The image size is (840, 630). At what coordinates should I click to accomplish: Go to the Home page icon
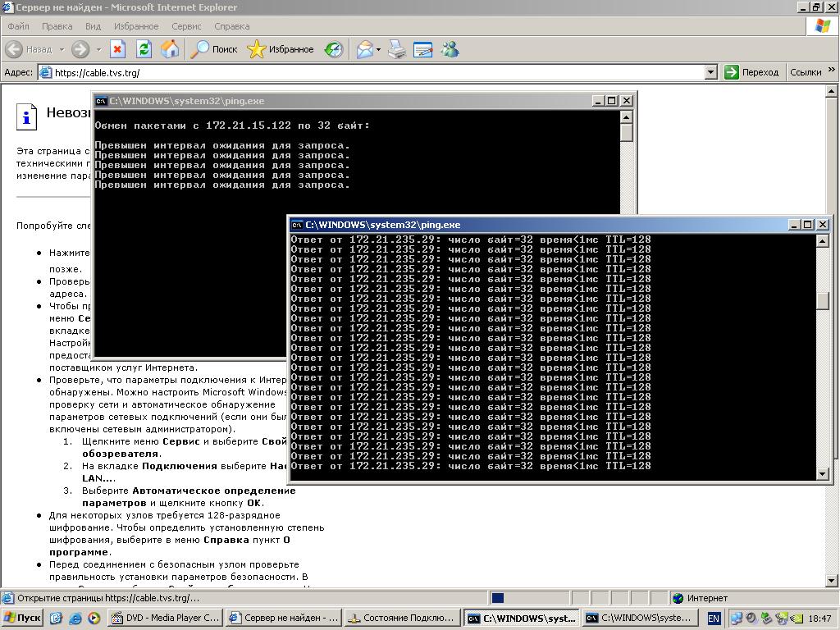pos(170,49)
